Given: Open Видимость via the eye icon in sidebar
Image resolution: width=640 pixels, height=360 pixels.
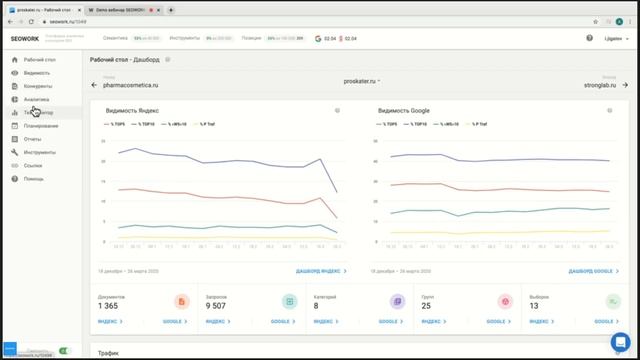Looking at the screenshot, I should [15, 73].
